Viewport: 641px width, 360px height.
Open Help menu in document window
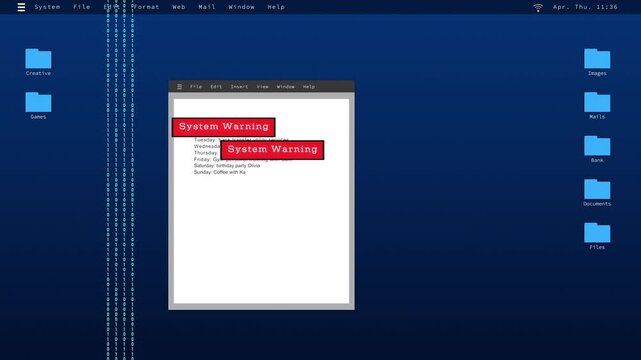click(309, 87)
